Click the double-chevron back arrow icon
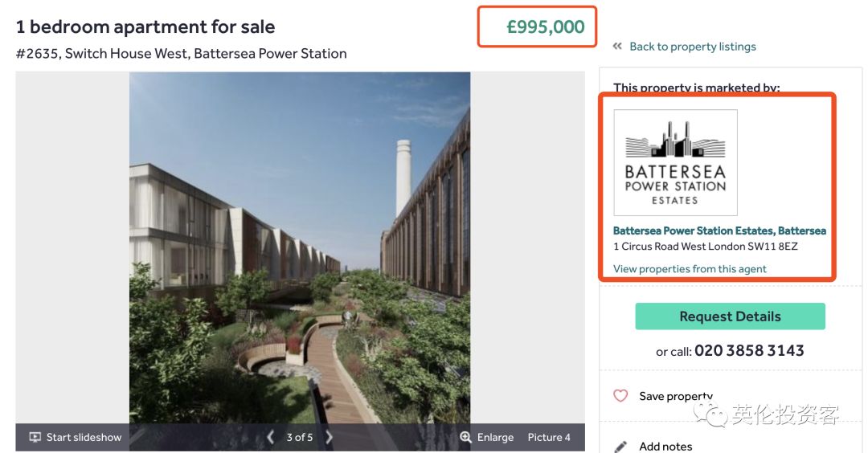The image size is (868, 453). (617, 47)
